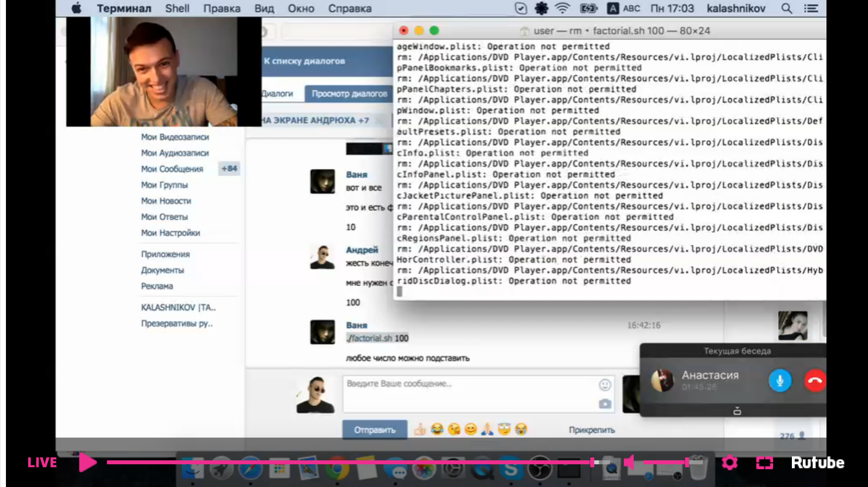Open Мои Сообщения in the sidebar
The height and width of the screenshot is (487, 868).
pos(172,169)
